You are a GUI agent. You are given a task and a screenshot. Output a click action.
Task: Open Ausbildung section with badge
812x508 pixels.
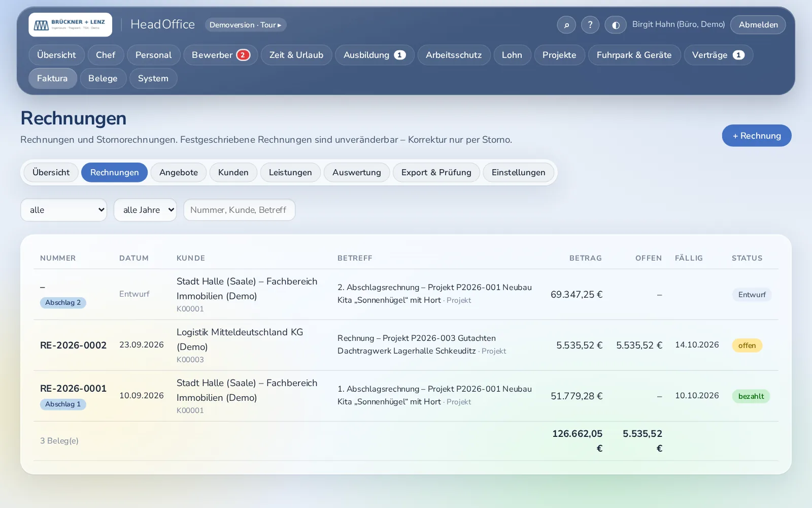[x=375, y=55]
